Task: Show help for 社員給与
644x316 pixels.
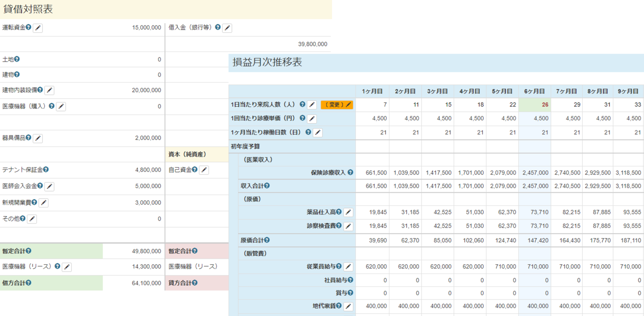Action: [350, 280]
